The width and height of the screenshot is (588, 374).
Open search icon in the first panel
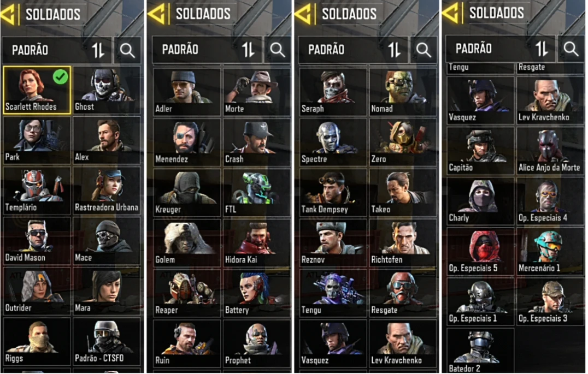[x=127, y=50]
